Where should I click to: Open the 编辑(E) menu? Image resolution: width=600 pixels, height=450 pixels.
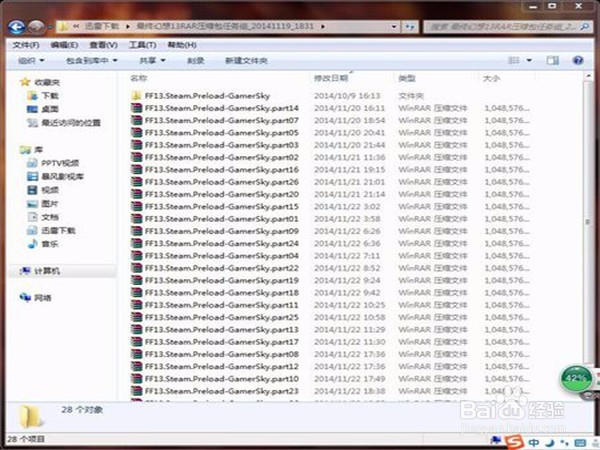tap(64, 45)
